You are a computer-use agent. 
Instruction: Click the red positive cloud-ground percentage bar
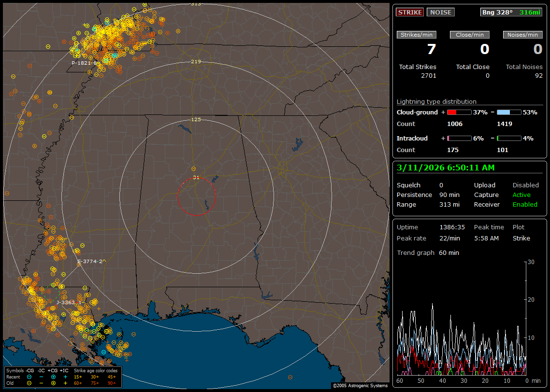tap(459, 112)
